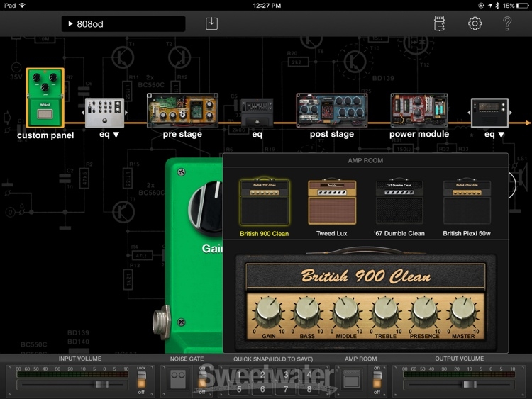Tap the location arrow icon in status bar
Viewport: 532px width, 399px height.
point(489,6)
